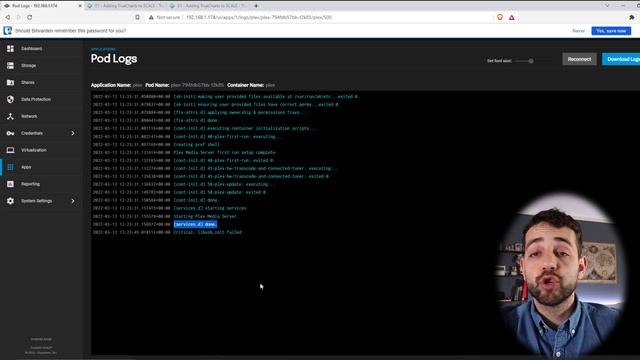The width and height of the screenshot is (640, 360).
Task: Select Reporting label in sidebar
Action: coord(31,184)
